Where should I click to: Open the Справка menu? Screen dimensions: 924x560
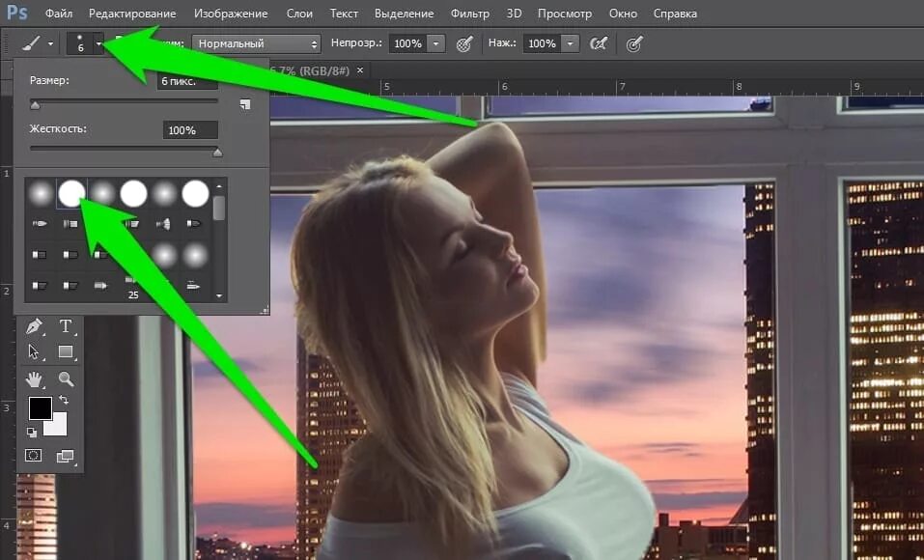675,13
